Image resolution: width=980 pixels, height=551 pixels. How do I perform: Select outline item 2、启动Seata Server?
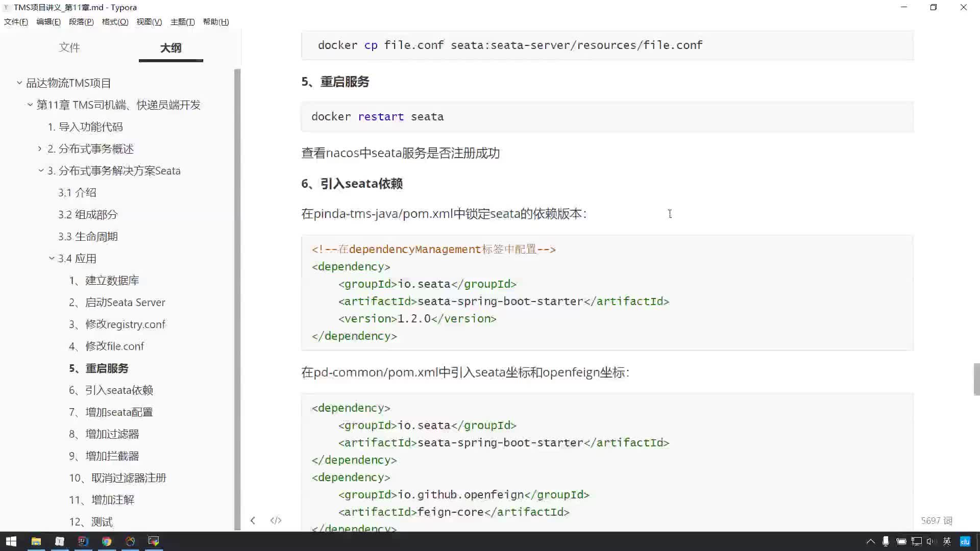coord(117,302)
